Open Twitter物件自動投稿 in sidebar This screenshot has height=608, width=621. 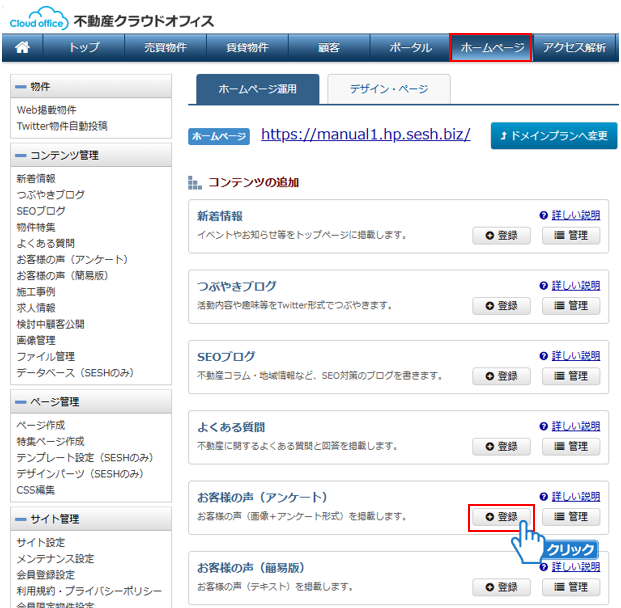tap(62, 126)
